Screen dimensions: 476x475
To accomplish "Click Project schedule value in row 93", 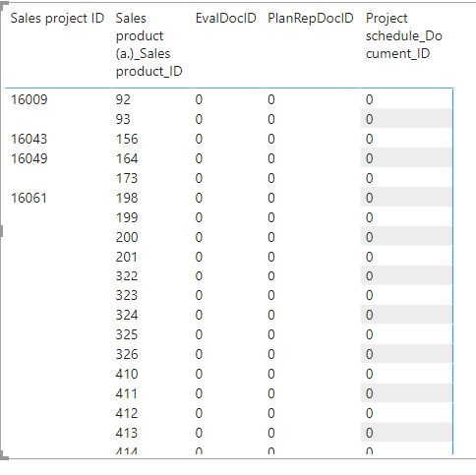I will click(x=370, y=119).
